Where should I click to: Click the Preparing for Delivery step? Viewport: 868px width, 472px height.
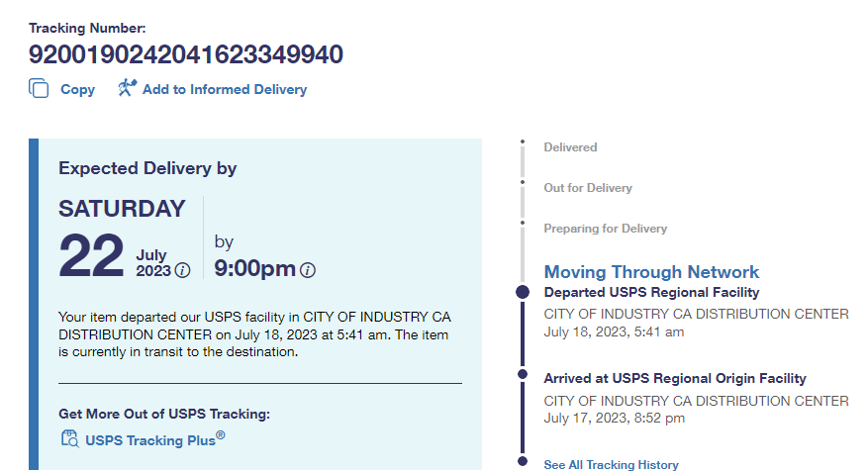605,229
